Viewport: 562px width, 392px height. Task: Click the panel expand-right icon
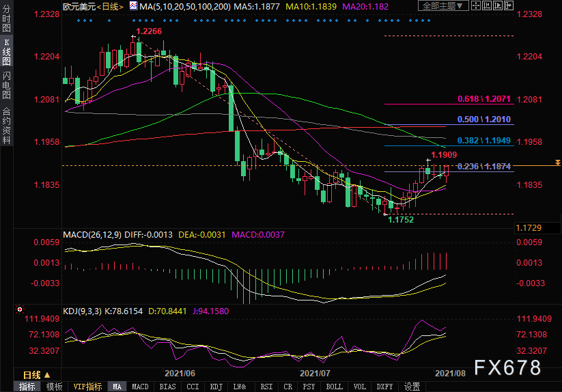[509, 5]
